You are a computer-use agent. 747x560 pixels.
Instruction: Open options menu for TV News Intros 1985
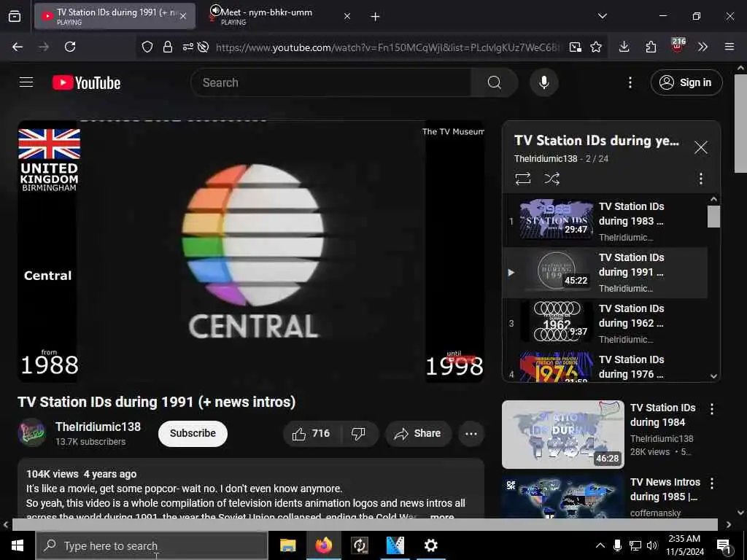click(x=712, y=483)
